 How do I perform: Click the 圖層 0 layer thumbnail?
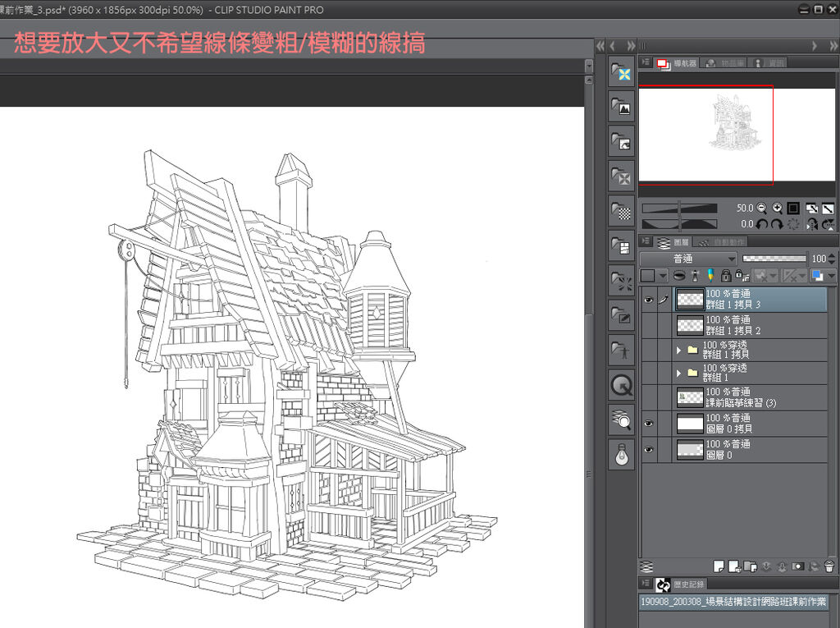690,449
